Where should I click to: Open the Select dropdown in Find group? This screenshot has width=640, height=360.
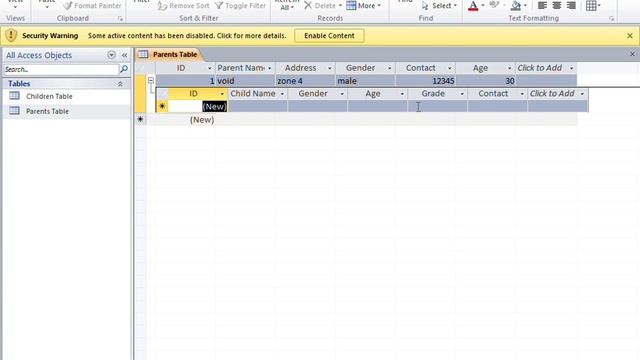click(x=439, y=5)
